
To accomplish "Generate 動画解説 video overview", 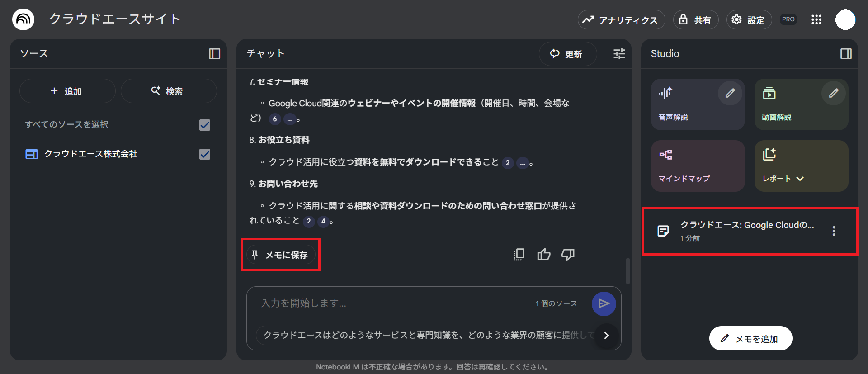I will 801,104.
